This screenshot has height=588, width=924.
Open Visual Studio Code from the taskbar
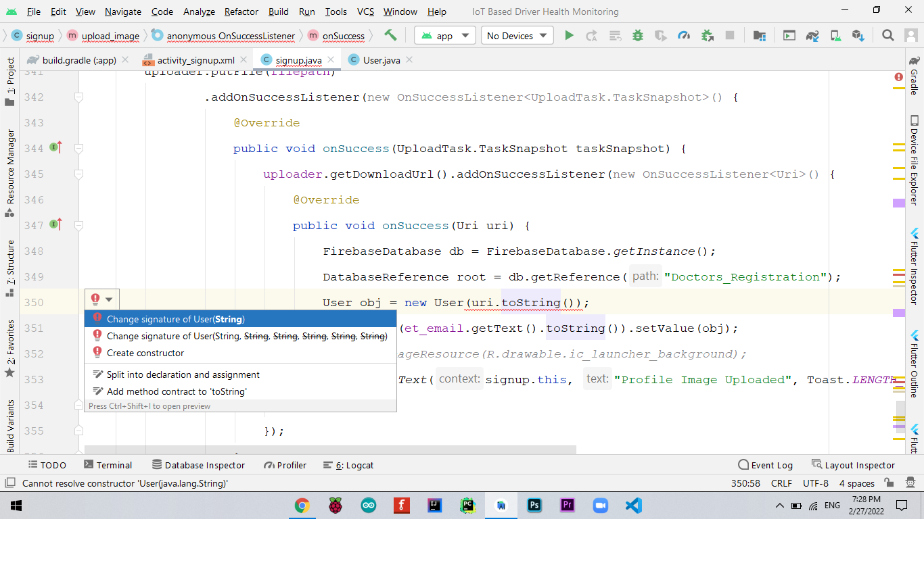(x=634, y=506)
